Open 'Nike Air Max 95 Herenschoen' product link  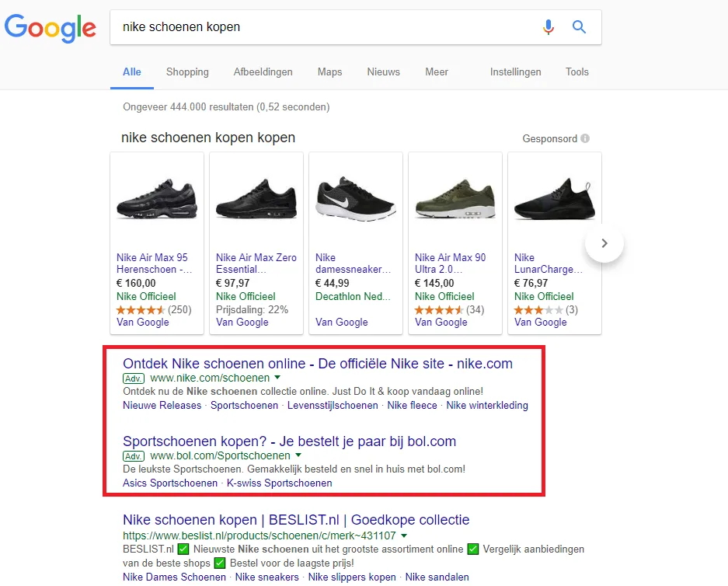154,263
